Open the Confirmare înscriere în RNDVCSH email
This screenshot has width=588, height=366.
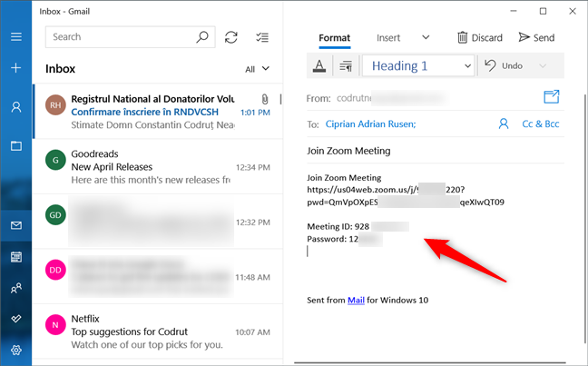[158, 112]
